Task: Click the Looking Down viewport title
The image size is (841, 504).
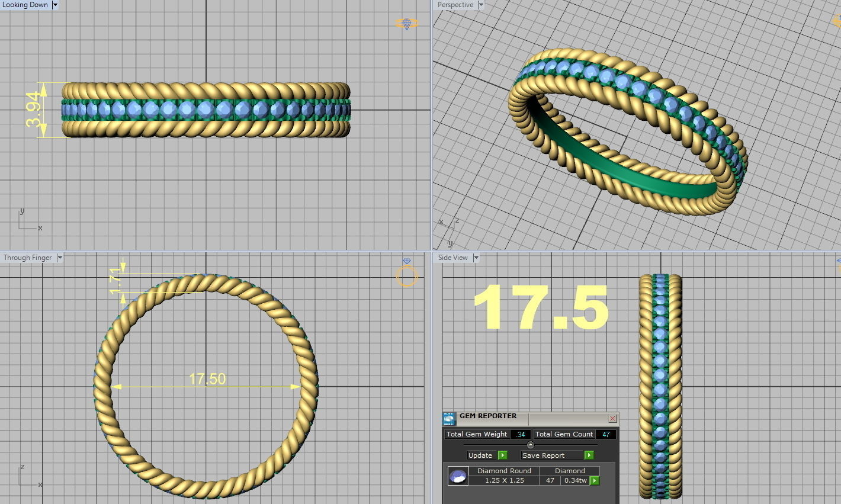Action: coord(25,5)
